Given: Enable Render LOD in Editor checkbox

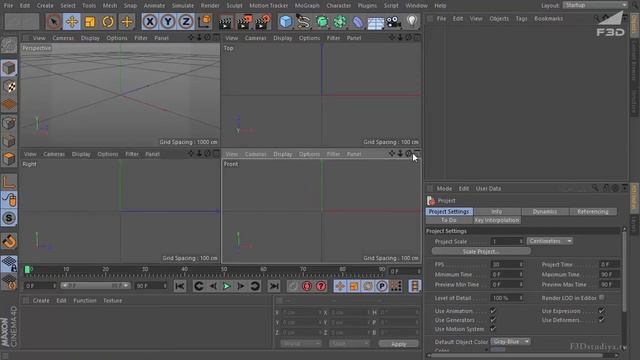Looking at the screenshot, I should (x=602, y=298).
